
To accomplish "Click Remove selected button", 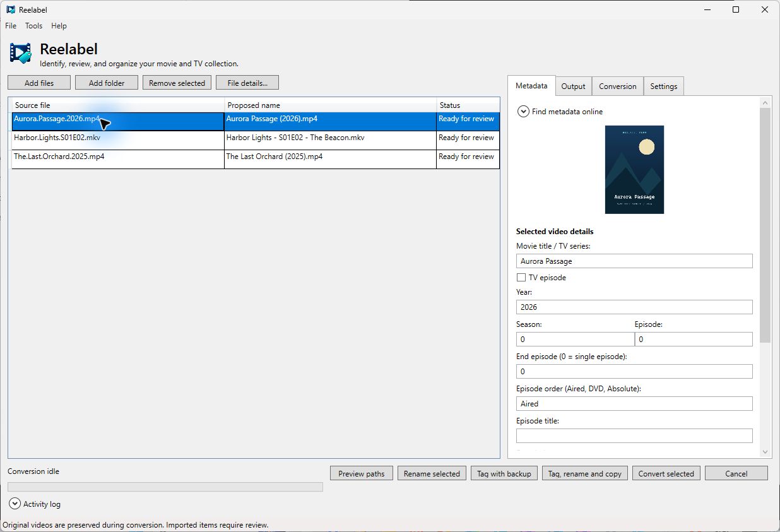I will point(177,83).
